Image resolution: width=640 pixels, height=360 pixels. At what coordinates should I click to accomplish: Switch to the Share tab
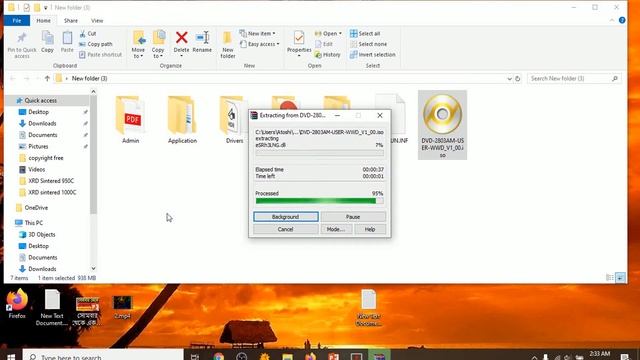[71, 20]
